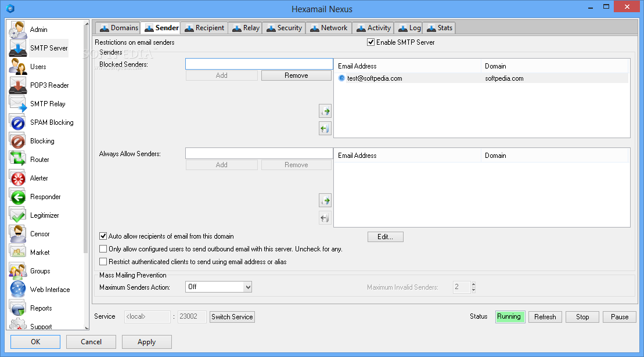
Task: Click the Running status indicator
Action: coord(510,317)
